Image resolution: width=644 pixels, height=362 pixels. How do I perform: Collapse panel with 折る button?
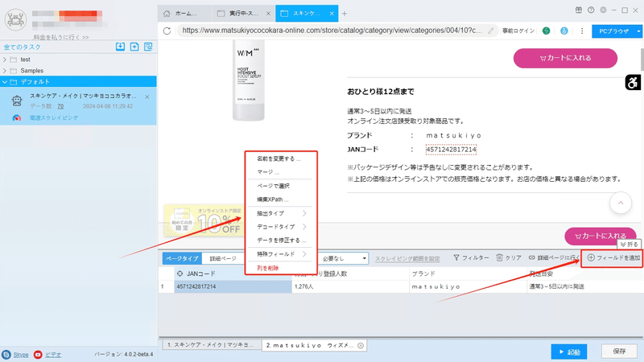(630, 245)
